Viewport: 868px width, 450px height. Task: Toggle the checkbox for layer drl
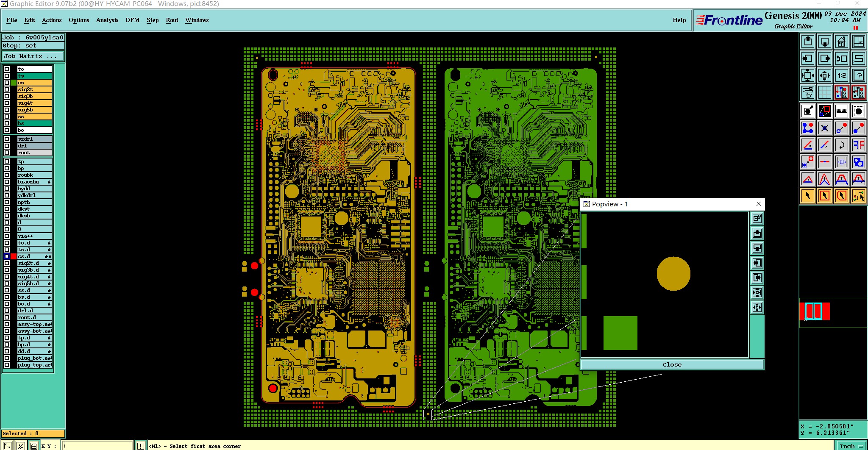(x=7, y=146)
